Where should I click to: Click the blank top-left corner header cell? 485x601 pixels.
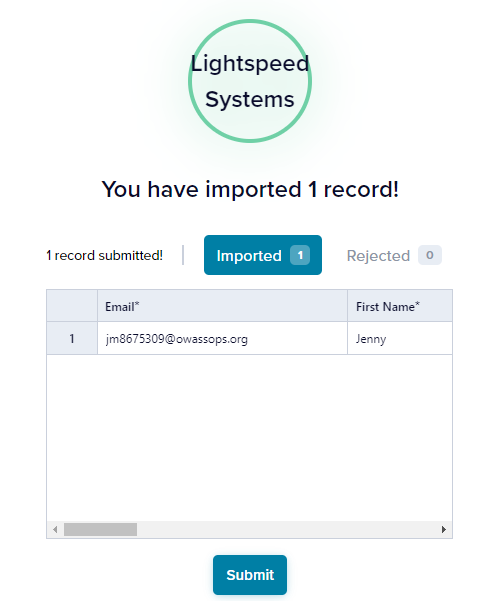[72, 306]
